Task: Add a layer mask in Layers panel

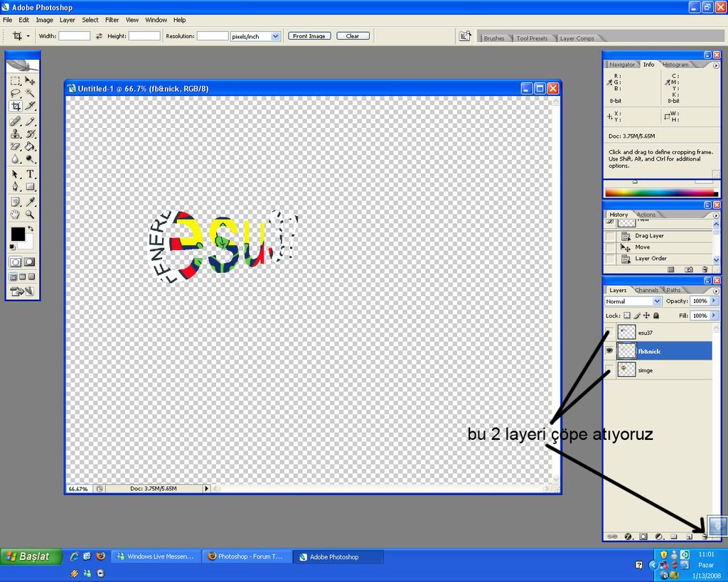Action: (643, 537)
